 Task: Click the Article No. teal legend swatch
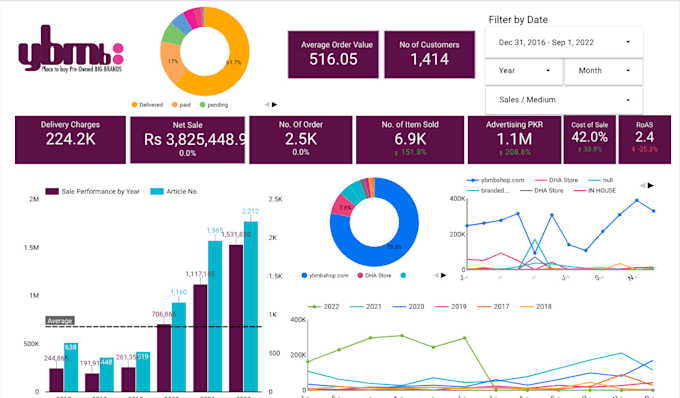157,191
